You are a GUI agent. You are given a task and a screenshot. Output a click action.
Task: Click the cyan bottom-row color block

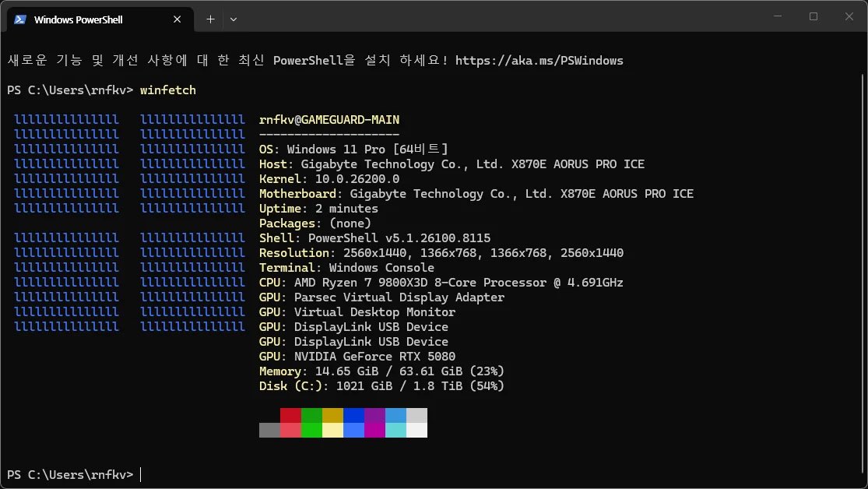pos(395,431)
